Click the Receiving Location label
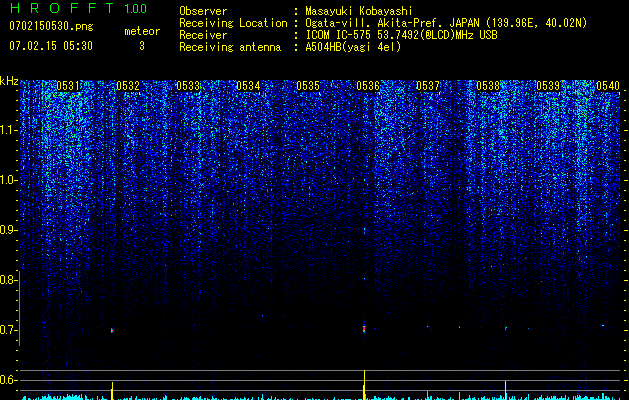The width and height of the screenshot is (629, 400). tap(233, 23)
